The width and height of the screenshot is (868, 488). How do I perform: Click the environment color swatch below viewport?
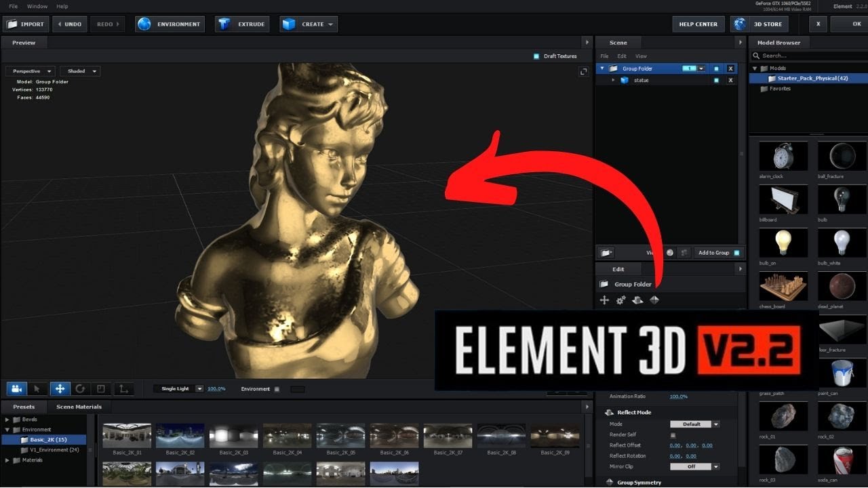coord(297,389)
